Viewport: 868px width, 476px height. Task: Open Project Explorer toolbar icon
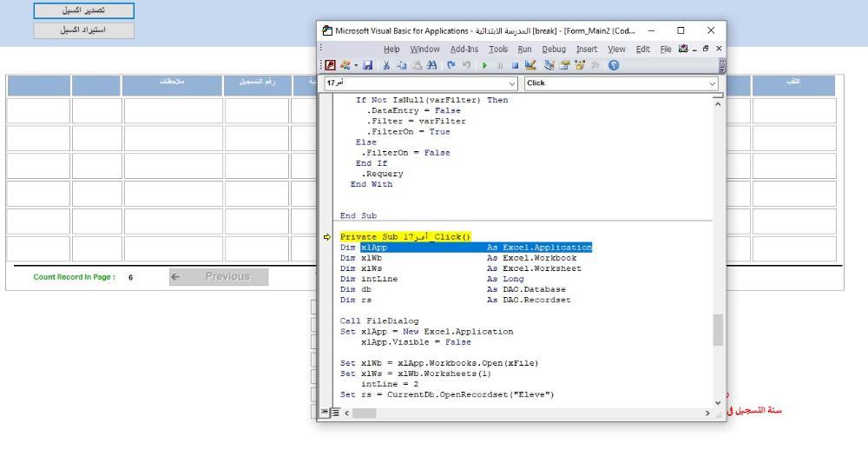(x=549, y=65)
